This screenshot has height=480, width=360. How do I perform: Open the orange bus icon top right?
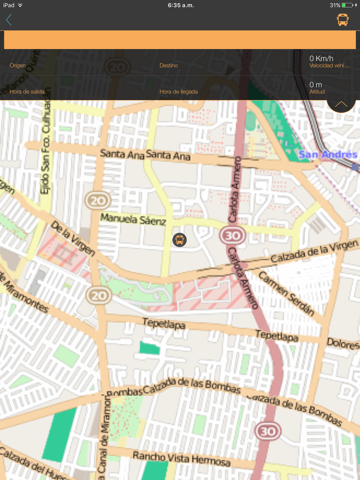coord(343,20)
